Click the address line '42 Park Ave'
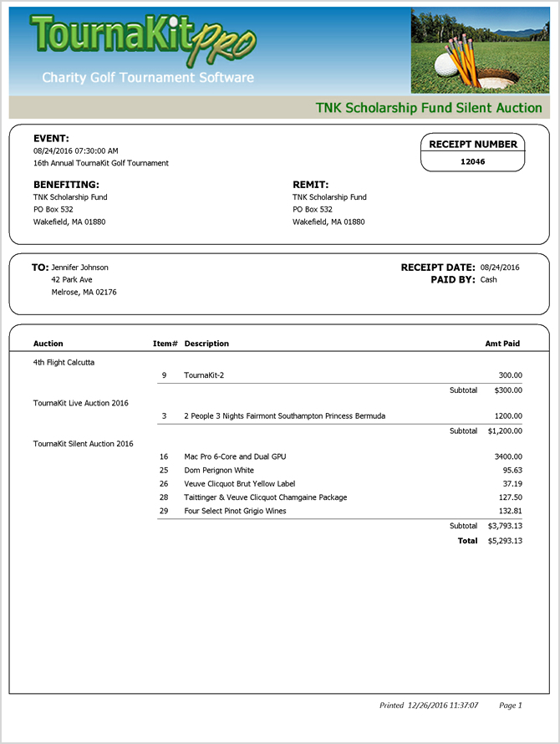560x744 pixels. point(72,279)
